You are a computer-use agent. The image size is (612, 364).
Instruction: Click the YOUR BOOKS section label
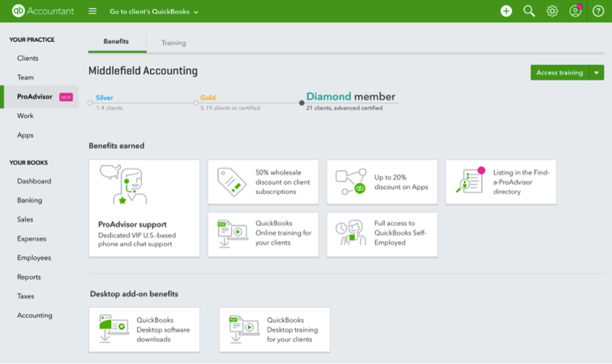pyautogui.click(x=28, y=163)
